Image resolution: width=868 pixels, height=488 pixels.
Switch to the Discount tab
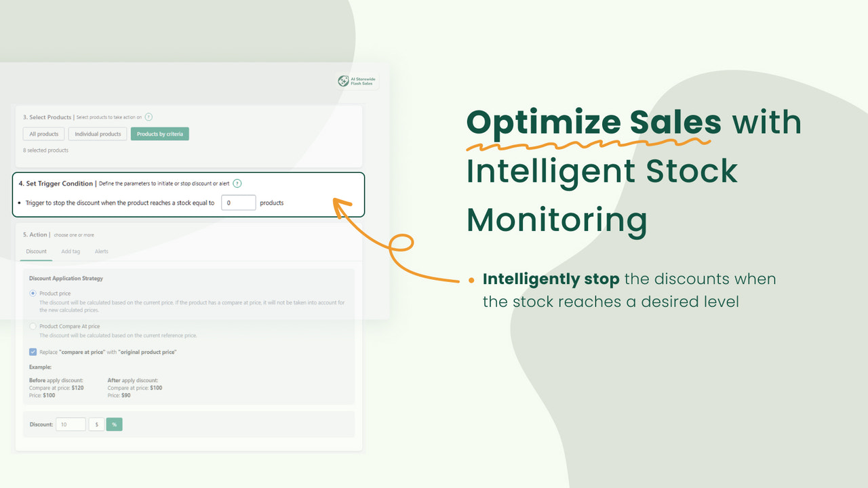pyautogui.click(x=37, y=251)
